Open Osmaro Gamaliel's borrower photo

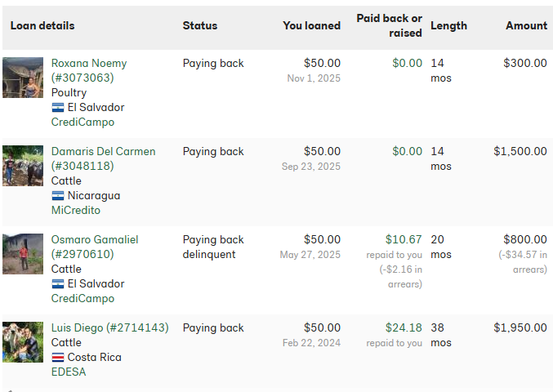coord(23,254)
